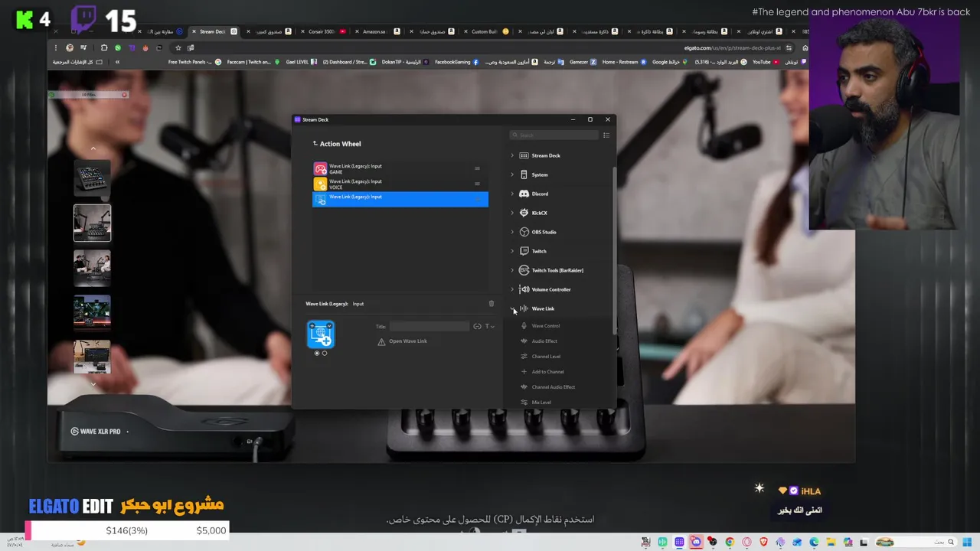The height and width of the screenshot is (551, 980).
Task: Click the Volume Controller speaker icon
Action: pyautogui.click(x=524, y=289)
